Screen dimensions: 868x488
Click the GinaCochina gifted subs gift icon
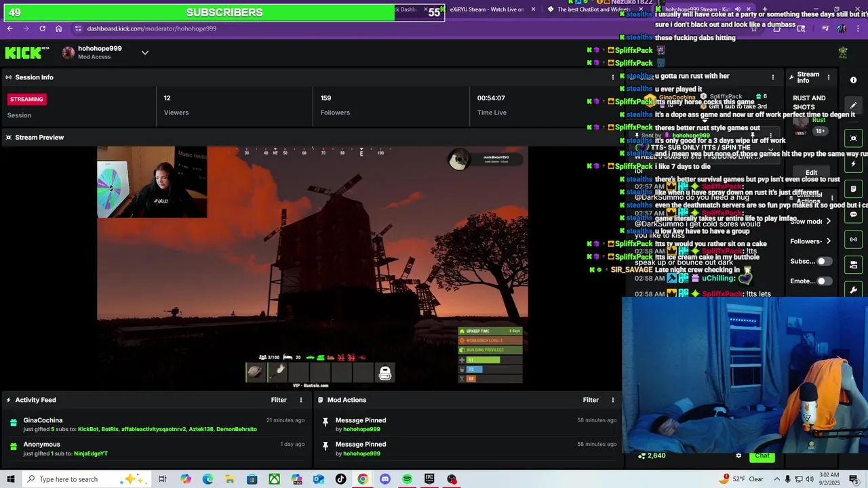(x=14, y=423)
